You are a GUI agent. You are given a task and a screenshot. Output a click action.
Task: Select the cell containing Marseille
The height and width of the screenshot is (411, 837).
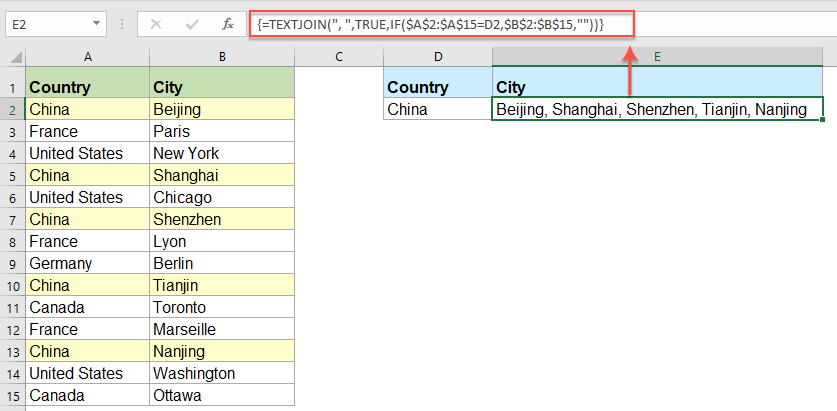pyautogui.click(x=222, y=329)
